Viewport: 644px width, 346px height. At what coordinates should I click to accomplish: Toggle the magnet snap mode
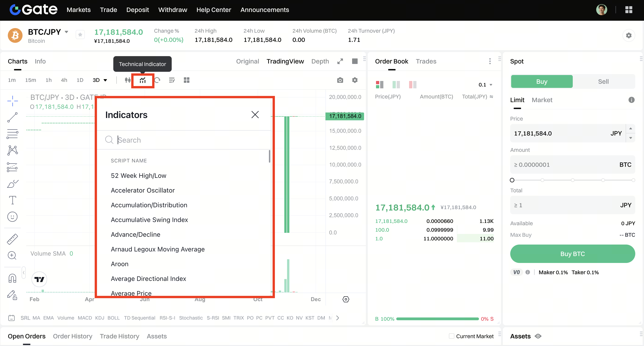coord(12,278)
